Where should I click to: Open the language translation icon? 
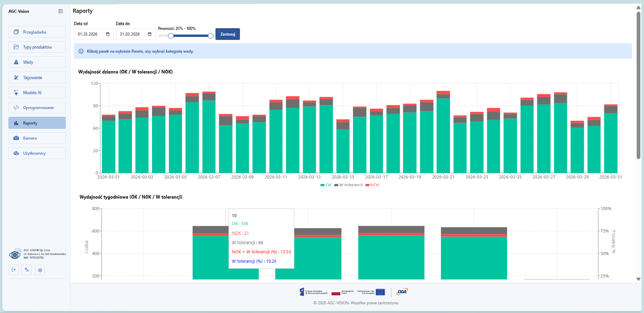click(x=27, y=270)
